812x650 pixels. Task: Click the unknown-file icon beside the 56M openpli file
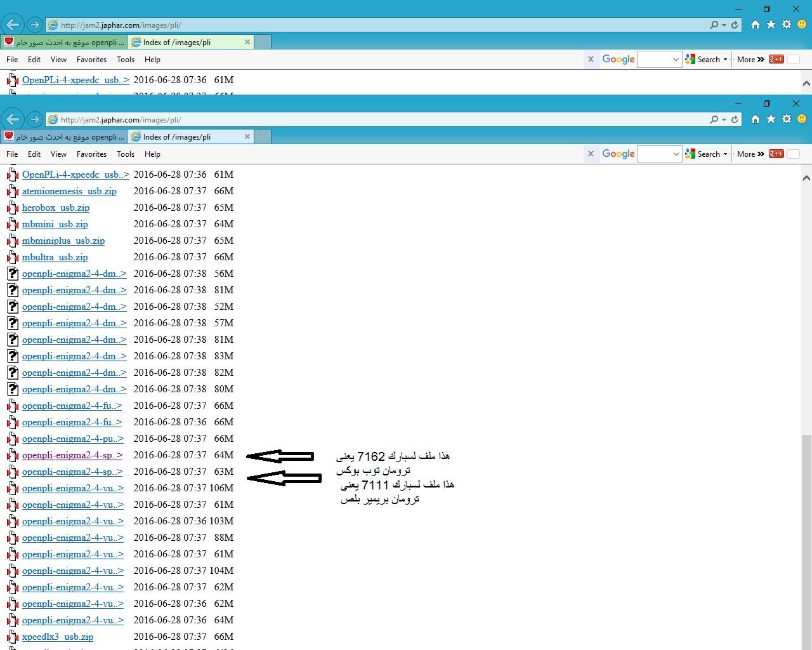[13, 274]
